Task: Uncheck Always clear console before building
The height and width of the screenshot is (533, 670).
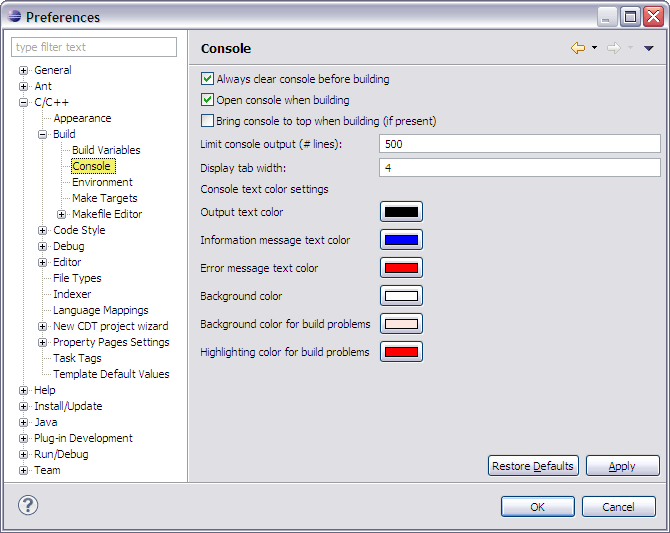Action: [207, 79]
